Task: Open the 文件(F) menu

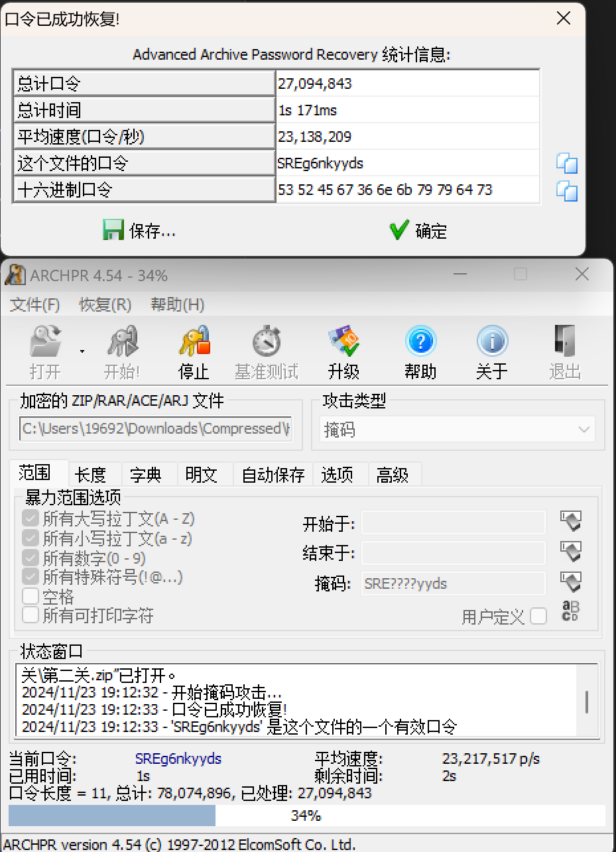Action: (x=35, y=305)
